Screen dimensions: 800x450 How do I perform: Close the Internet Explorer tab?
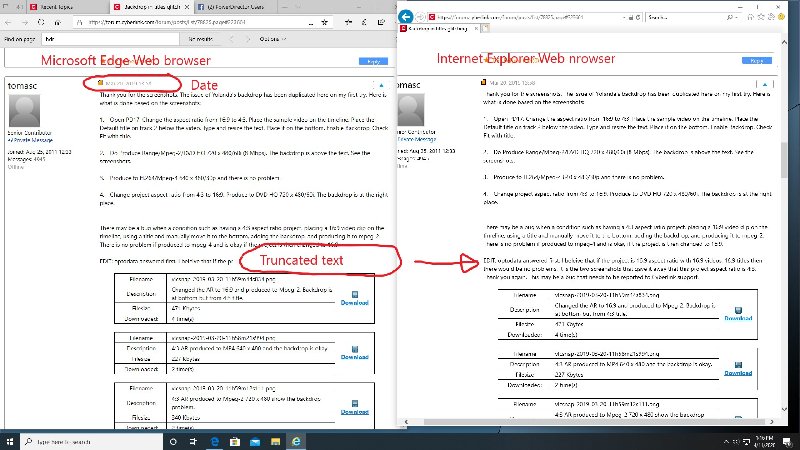coord(476,29)
